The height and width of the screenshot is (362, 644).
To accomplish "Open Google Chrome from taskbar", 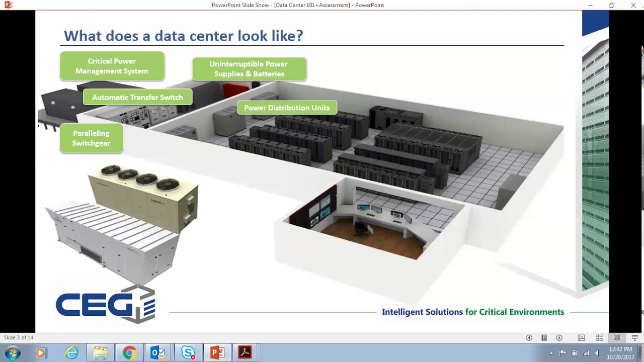I will pyautogui.click(x=129, y=353).
